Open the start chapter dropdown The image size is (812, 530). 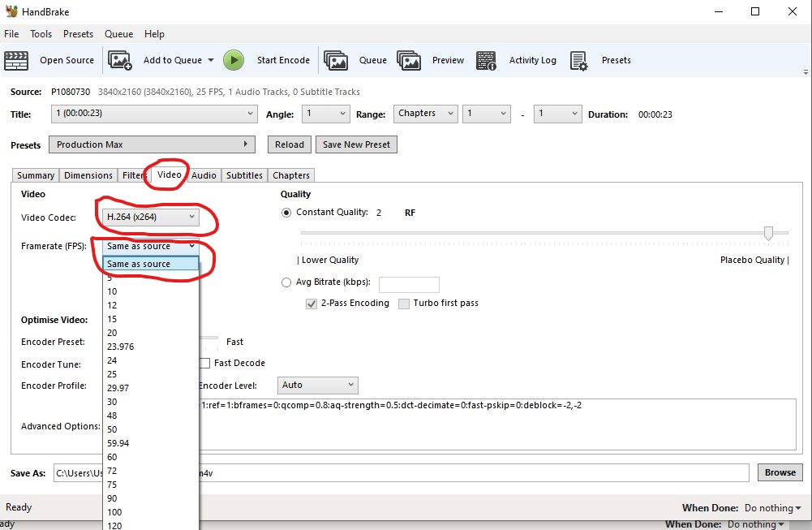click(x=486, y=114)
